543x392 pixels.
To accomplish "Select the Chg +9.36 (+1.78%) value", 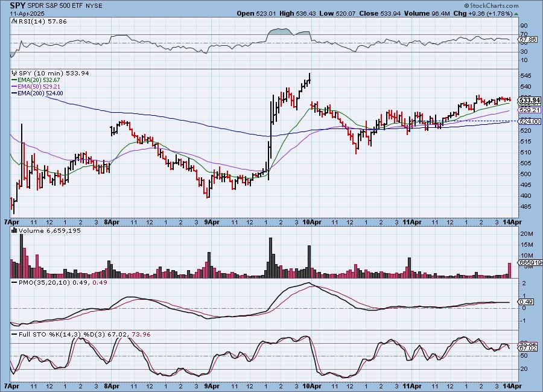I will pyautogui.click(x=483, y=13).
